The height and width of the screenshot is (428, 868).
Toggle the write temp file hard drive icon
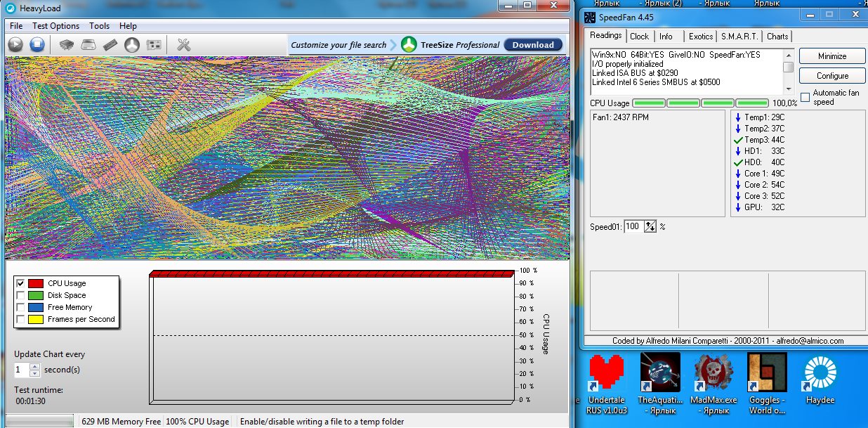[x=88, y=45]
